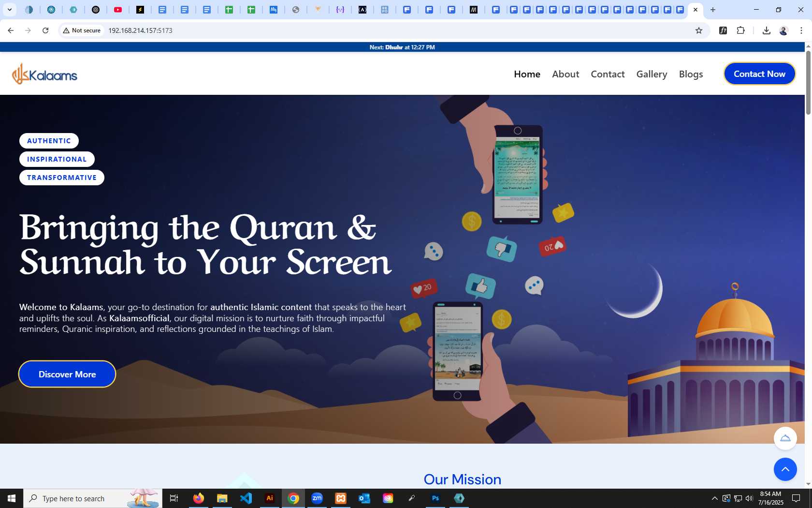
Task: Close the current active browser tab
Action: [696, 10]
